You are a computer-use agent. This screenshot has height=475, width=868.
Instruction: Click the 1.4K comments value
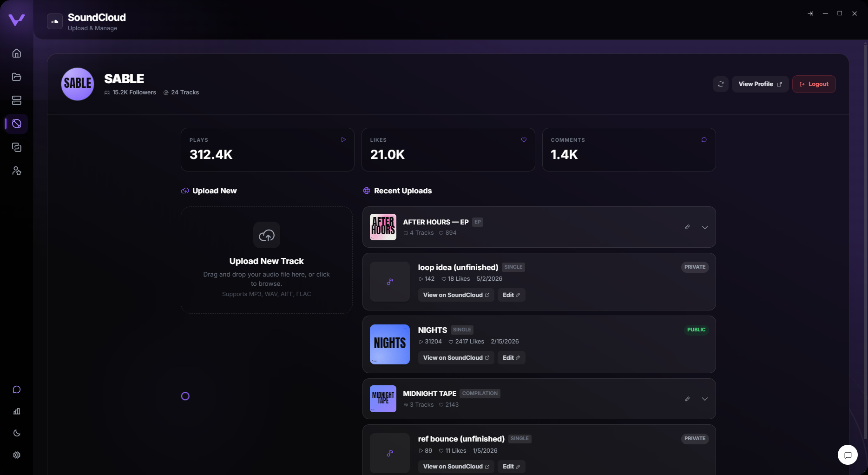564,154
